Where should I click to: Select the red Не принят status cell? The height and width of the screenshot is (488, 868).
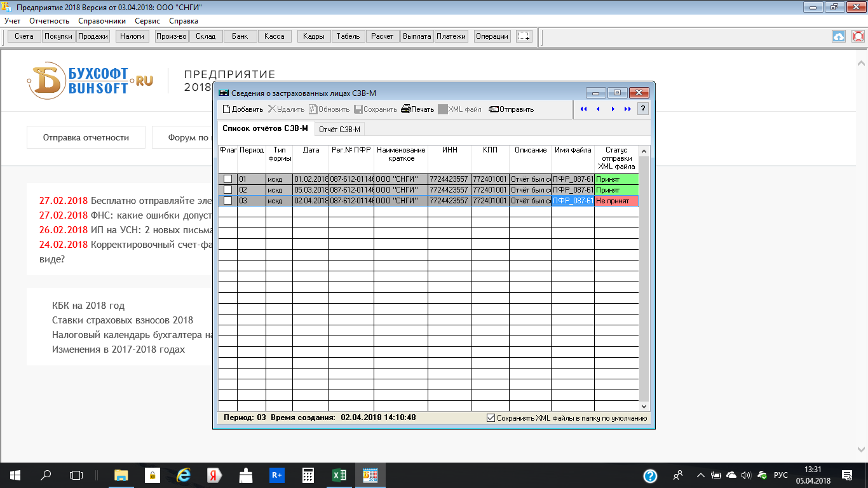(616, 201)
